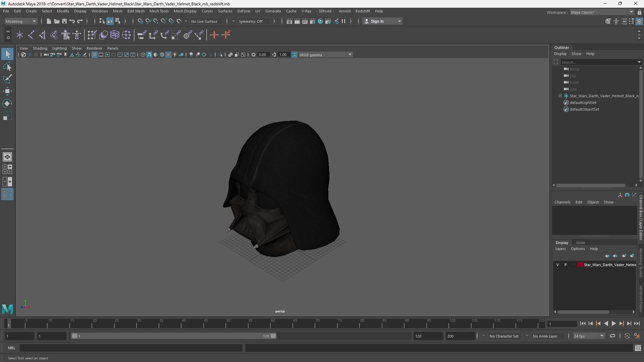This screenshot has height=362, width=644.
Task: Switch to single pane layout
Action: pyautogui.click(x=7, y=157)
